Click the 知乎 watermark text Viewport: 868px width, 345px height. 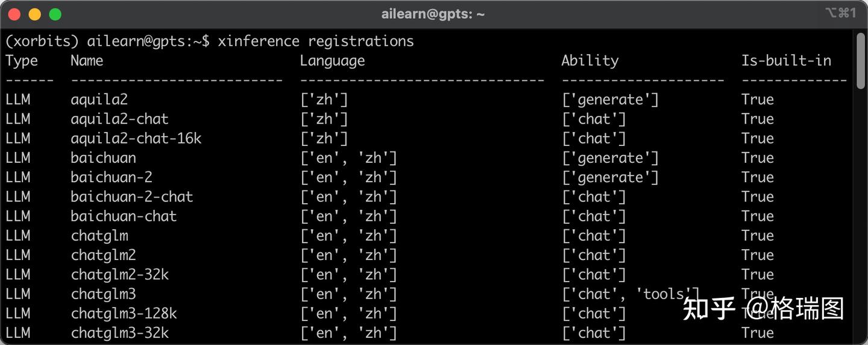pos(709,309)
